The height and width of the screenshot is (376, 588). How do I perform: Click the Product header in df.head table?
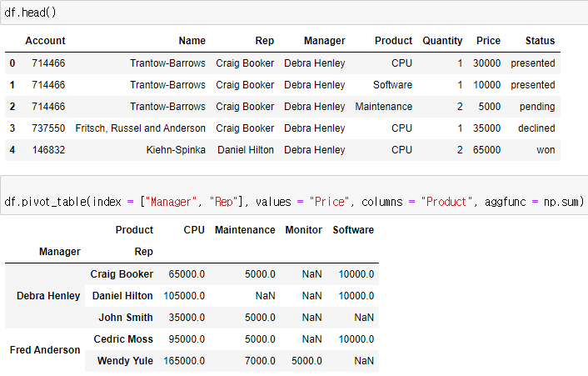pos(393,41)
